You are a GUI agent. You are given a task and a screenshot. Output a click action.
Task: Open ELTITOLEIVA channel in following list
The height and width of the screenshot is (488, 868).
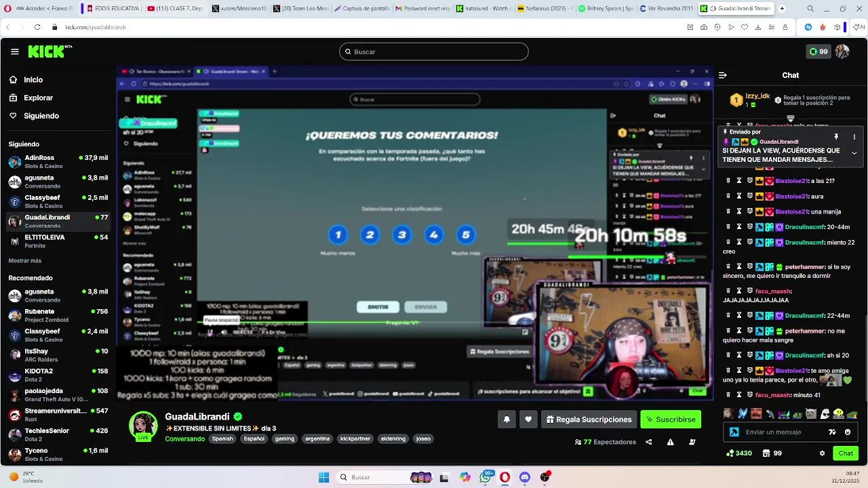point(58,241)
